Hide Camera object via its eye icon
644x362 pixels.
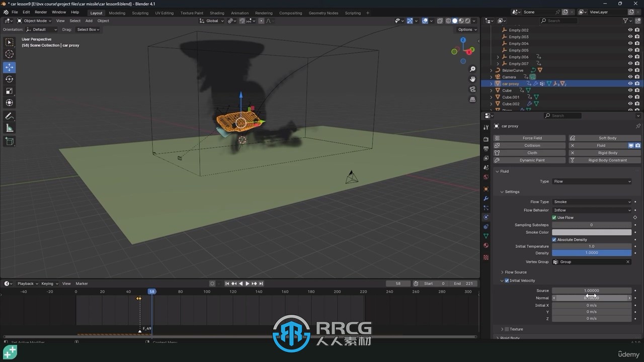(x=630, y=77)
